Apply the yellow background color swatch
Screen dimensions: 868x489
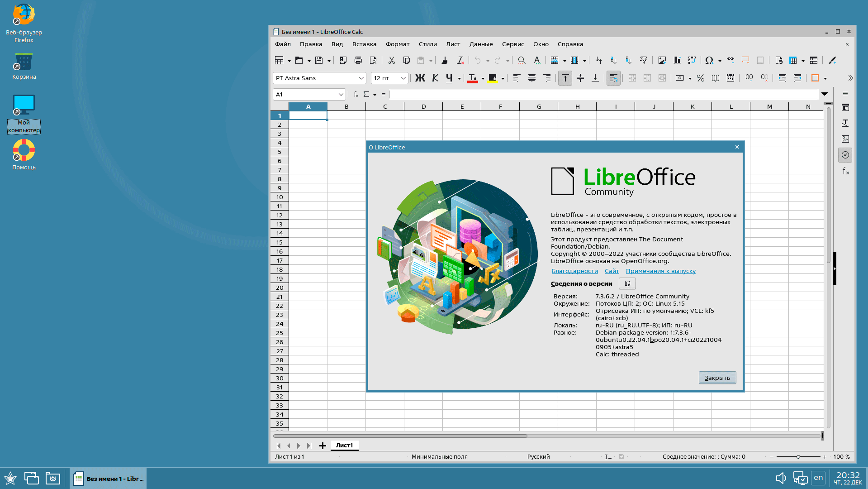point(493,78)
